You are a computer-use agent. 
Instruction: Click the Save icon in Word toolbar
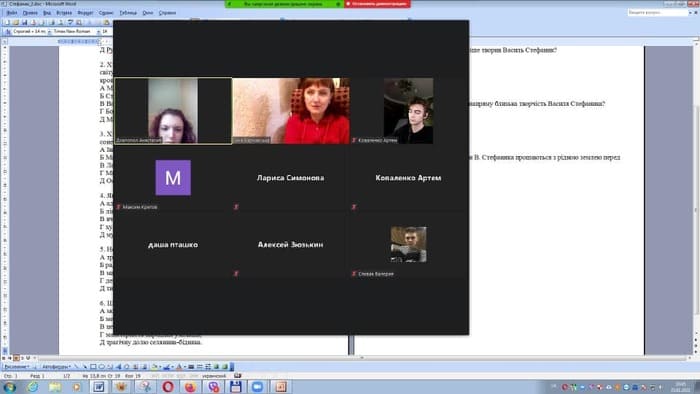click(25, 22)
